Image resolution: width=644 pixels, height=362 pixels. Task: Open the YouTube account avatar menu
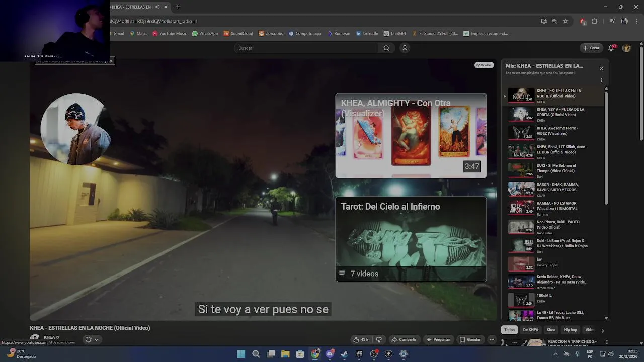pyautogui.click(x=626, y=48)
